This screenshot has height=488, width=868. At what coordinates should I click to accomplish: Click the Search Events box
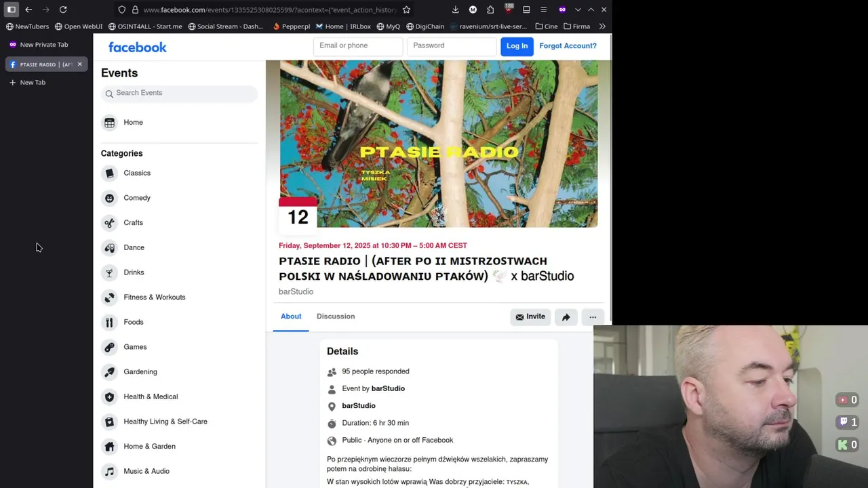click(x=179, y=93)
